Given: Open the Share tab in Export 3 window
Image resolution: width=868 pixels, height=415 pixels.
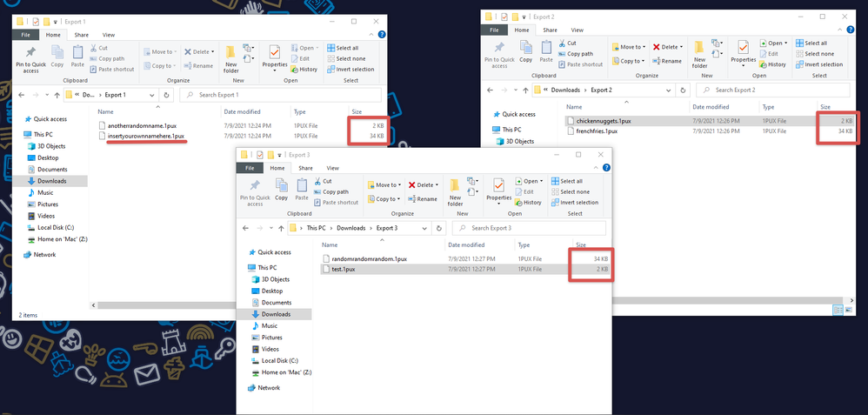Looking at the screenshot, I should pyautogui.click(x=305, y=168).
